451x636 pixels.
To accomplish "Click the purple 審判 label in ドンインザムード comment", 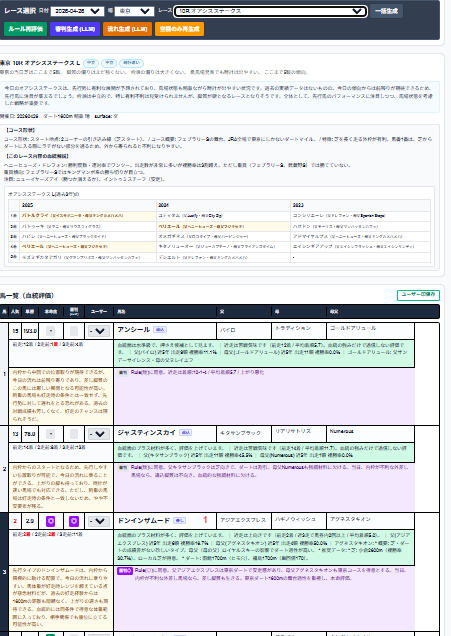I will pos(125,571).
